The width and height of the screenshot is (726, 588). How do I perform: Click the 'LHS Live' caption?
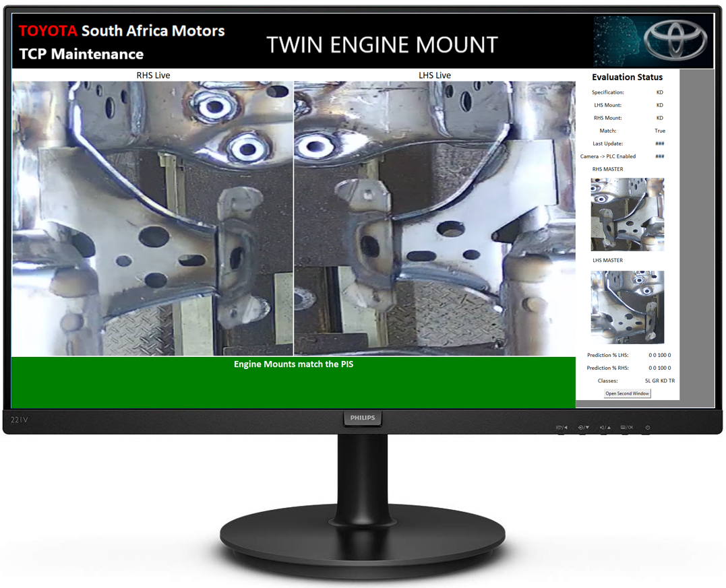pyautogui.click(x=434, y=75)
